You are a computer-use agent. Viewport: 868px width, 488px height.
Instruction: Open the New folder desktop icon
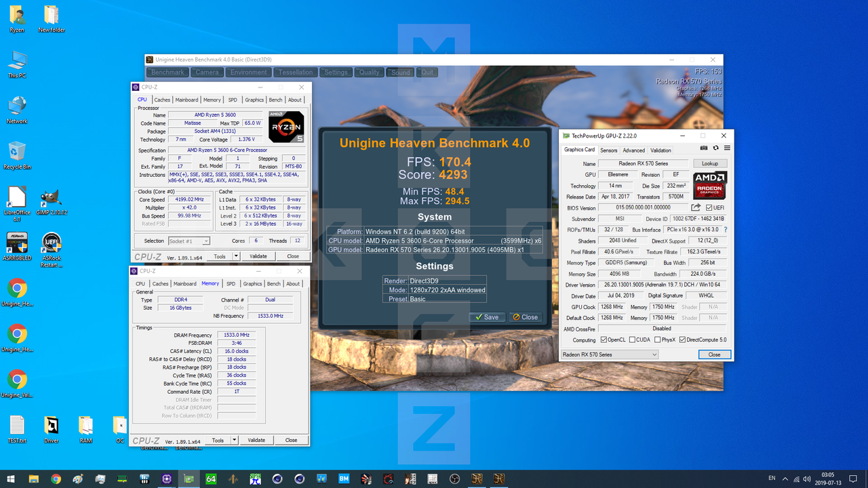[x=52, y=19]
